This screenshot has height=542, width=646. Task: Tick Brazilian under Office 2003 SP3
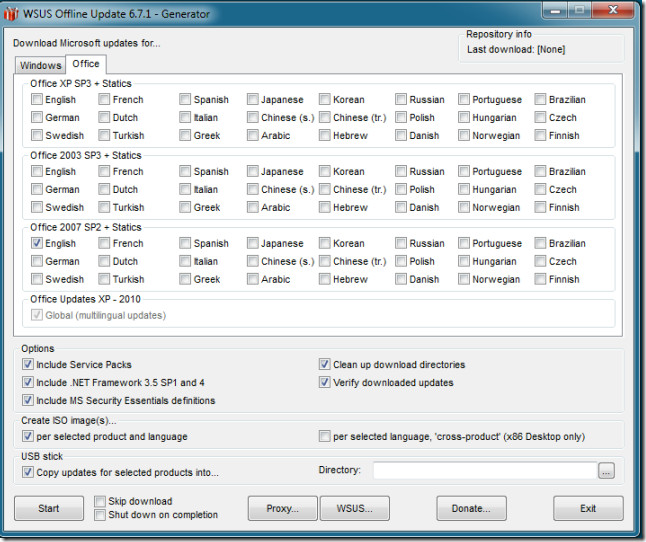[x=540, y=171]
